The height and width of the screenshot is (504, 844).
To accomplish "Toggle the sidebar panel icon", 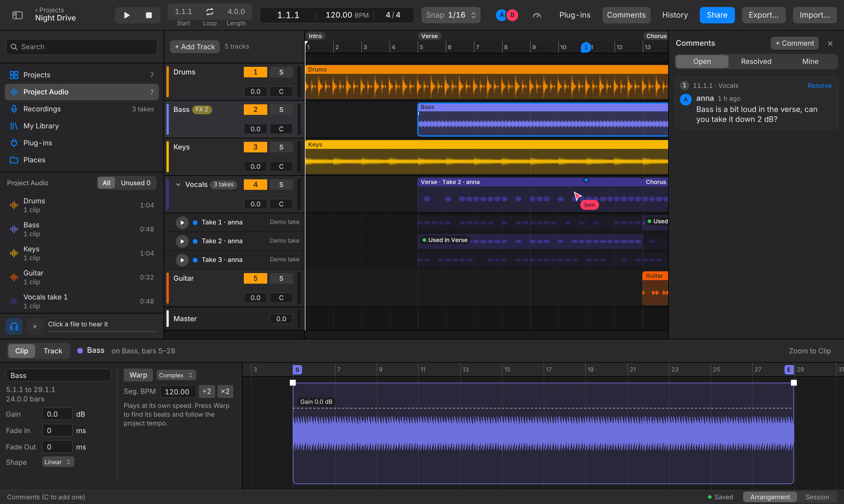I will [17, 15].
